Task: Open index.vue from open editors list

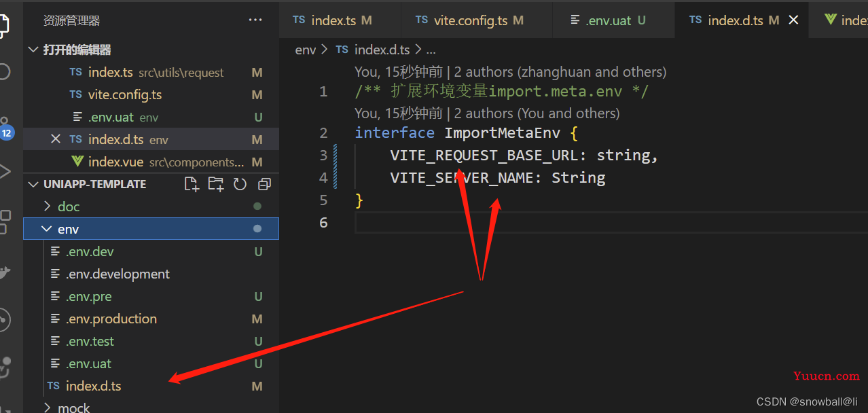Action: click(151, 162)
